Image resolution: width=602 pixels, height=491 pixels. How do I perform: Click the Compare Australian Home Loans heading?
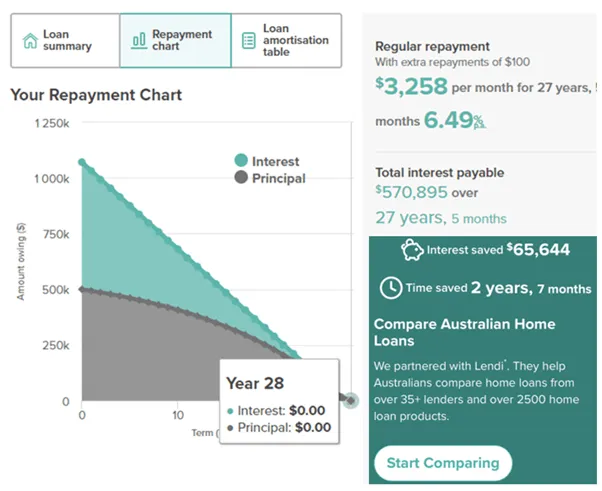[x=464, y=332]
